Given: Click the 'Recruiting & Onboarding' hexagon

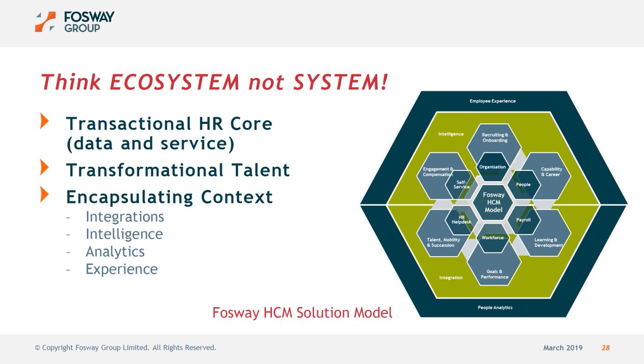Looking at the screenshot, I should [x=495, y=138].
